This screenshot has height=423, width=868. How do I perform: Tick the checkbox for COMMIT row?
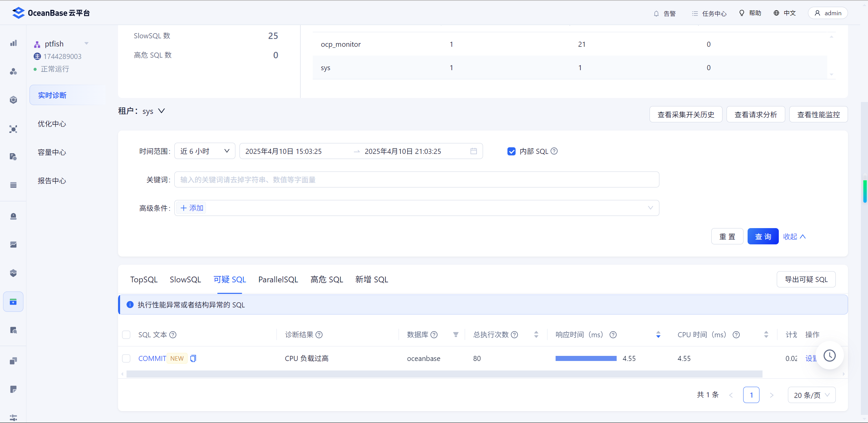click(x=126, y=359)
